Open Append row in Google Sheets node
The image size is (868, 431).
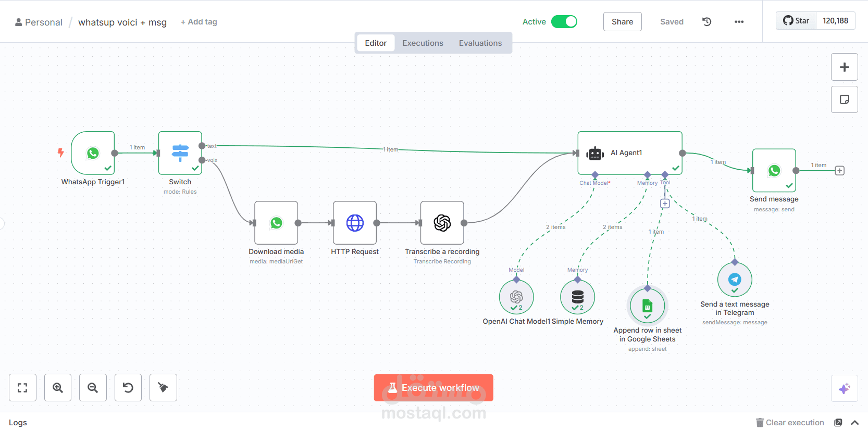(648, 306)
